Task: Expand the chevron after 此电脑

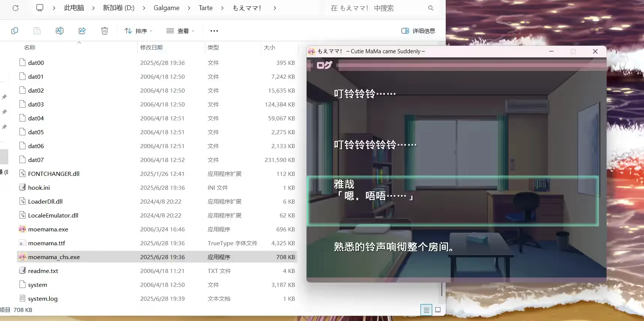Action: (x=93, y=8)
